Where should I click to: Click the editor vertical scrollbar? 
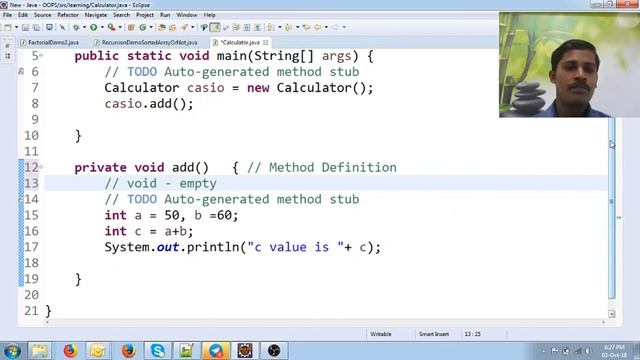(611, 208)
